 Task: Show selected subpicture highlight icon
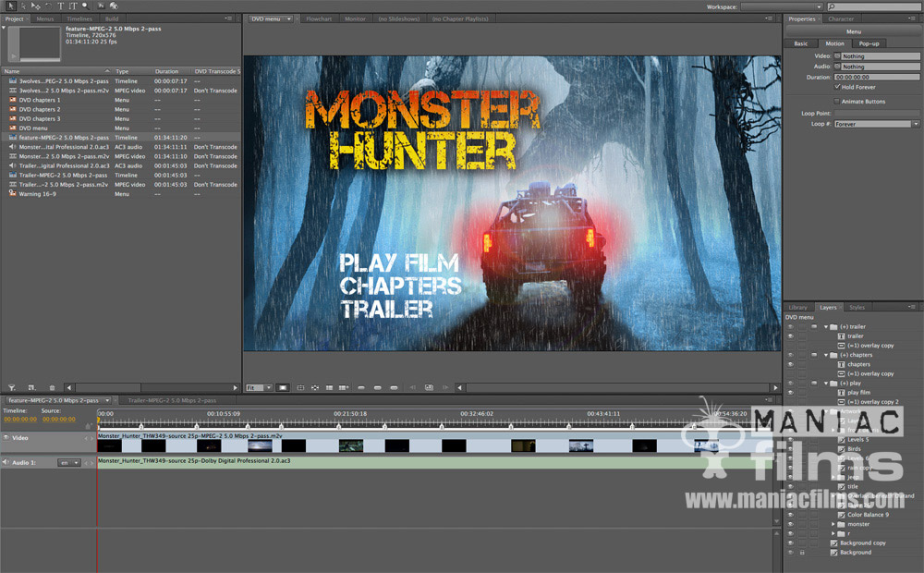pyautogui.click(x=377, y=387)
